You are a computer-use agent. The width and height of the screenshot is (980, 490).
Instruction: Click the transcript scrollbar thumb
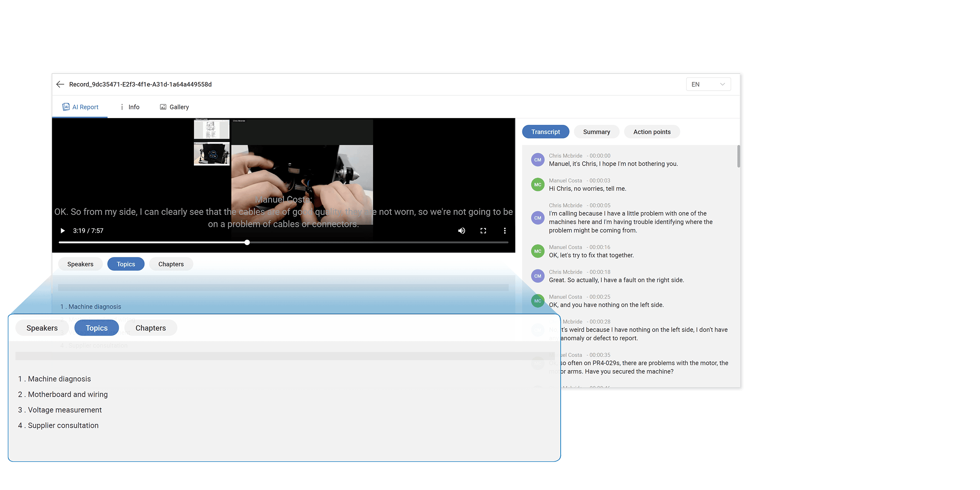(738, 156)
